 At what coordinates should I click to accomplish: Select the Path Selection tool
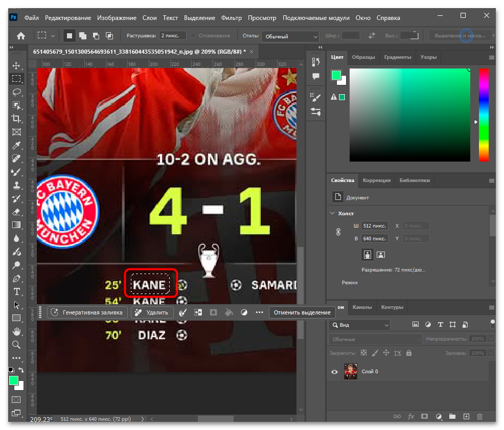click(x=16, y=305)
